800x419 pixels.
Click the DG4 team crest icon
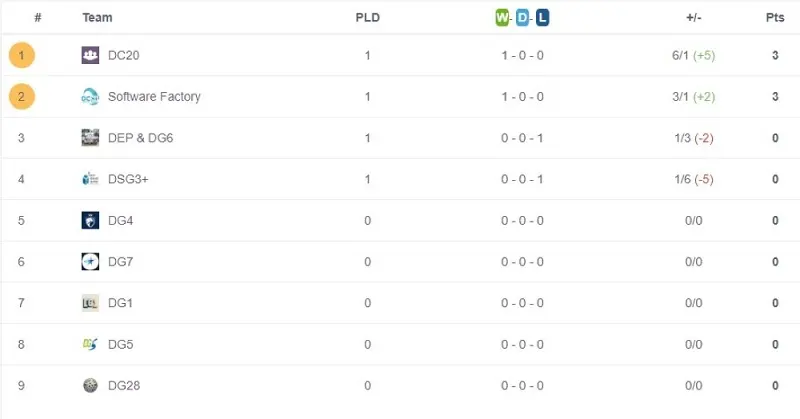tap(90, 221)
